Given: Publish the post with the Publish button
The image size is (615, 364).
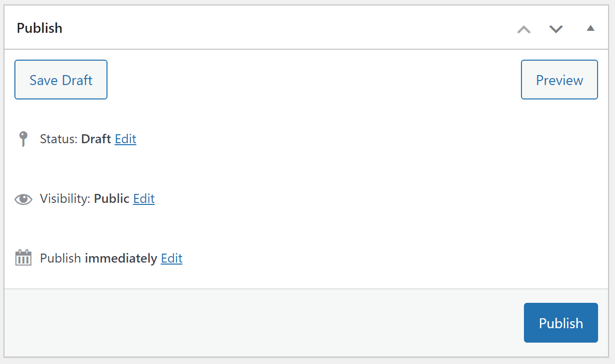Looking at the screenshot, I should click(x=561, y=323).
